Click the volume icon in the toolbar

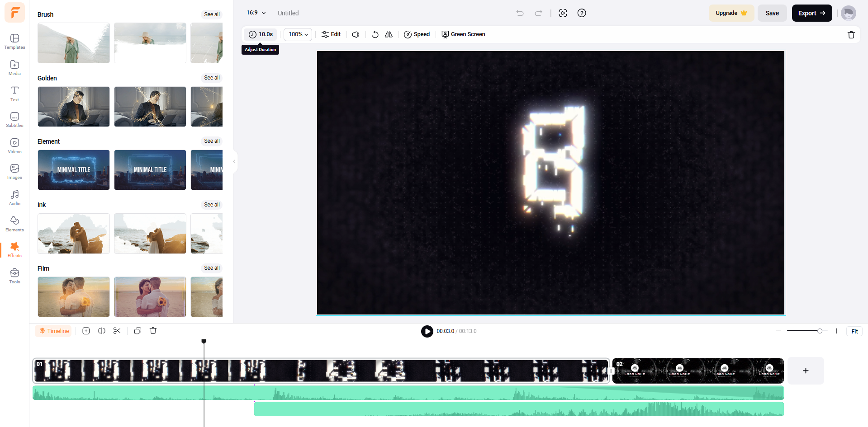[x=356, y=34]
